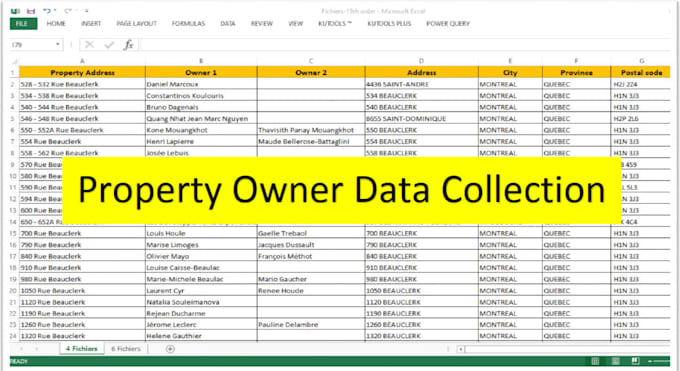
Task: Select the cell with Louise Caisse-Beaulac
Action: coord(201,268)
